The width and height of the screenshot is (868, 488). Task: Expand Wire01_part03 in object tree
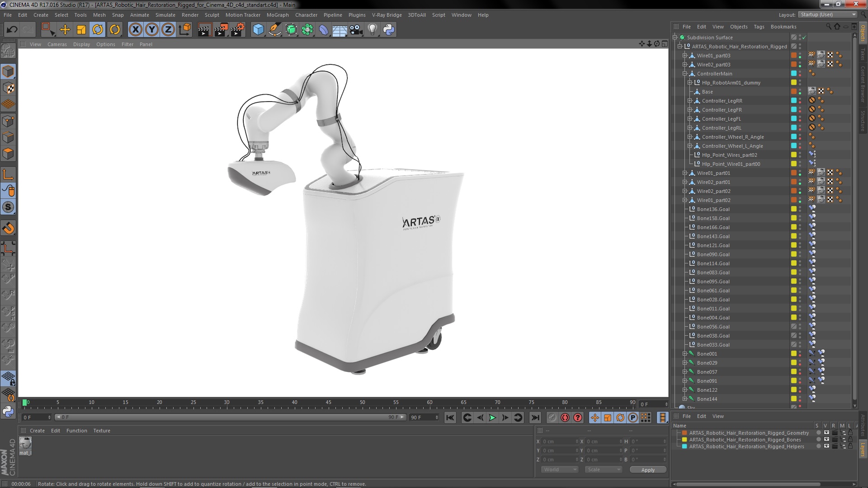click(x=685, y=56)
